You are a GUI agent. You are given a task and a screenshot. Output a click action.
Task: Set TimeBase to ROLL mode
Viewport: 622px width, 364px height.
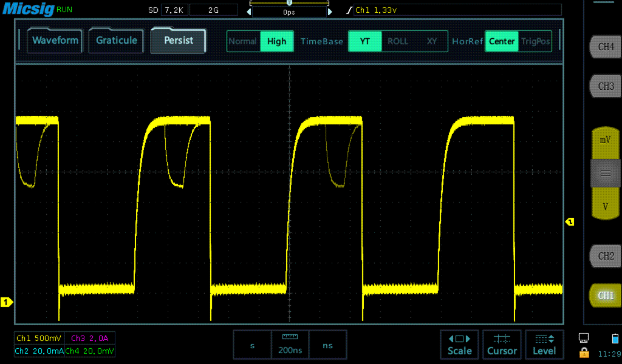click(x=398, y=41)
